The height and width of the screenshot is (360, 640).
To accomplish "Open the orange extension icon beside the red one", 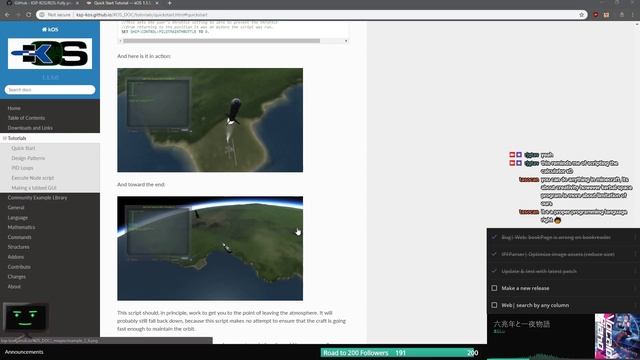I will (x=607, y=15).
